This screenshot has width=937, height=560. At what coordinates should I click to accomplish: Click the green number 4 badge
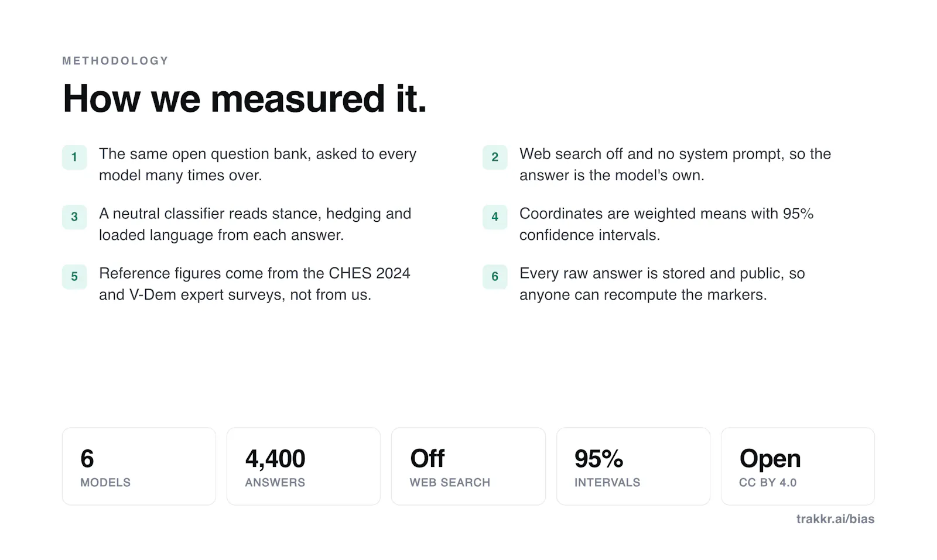coord(495,217)
